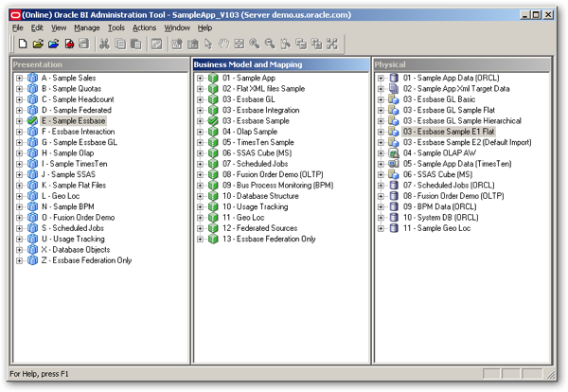Click the Zoom In magnifier icon
The height and width of the screenshot is (392, 568).
[255, 44]
